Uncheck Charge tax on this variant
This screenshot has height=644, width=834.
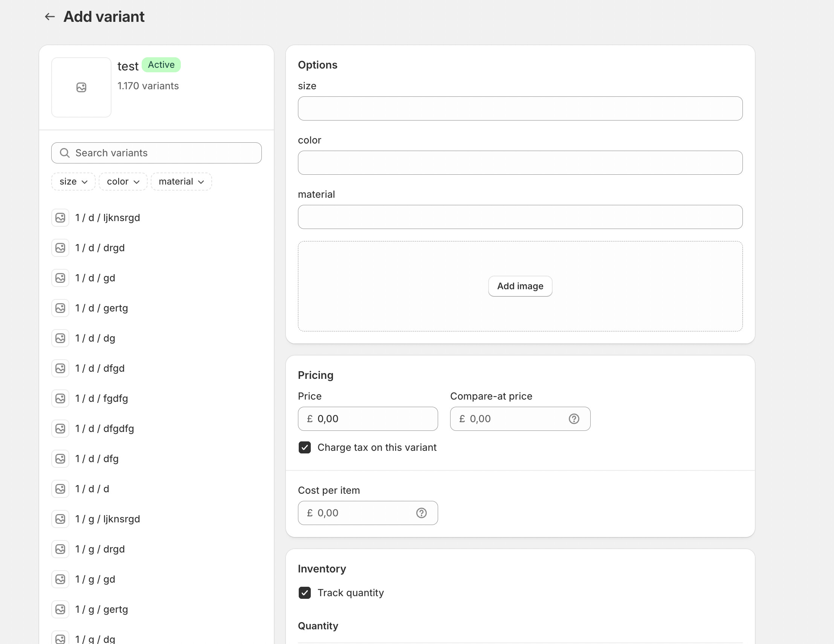pos(304,447)
